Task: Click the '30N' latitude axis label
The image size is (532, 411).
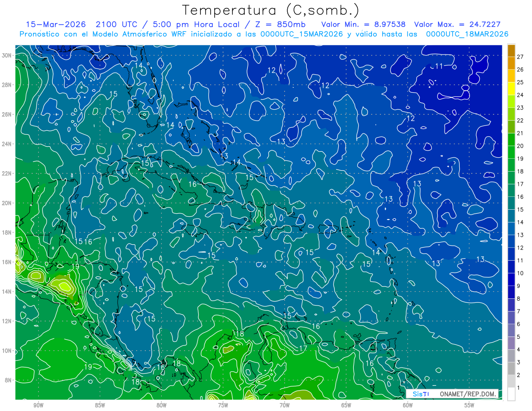Action: pyautogui.click(x=7, y=55)
